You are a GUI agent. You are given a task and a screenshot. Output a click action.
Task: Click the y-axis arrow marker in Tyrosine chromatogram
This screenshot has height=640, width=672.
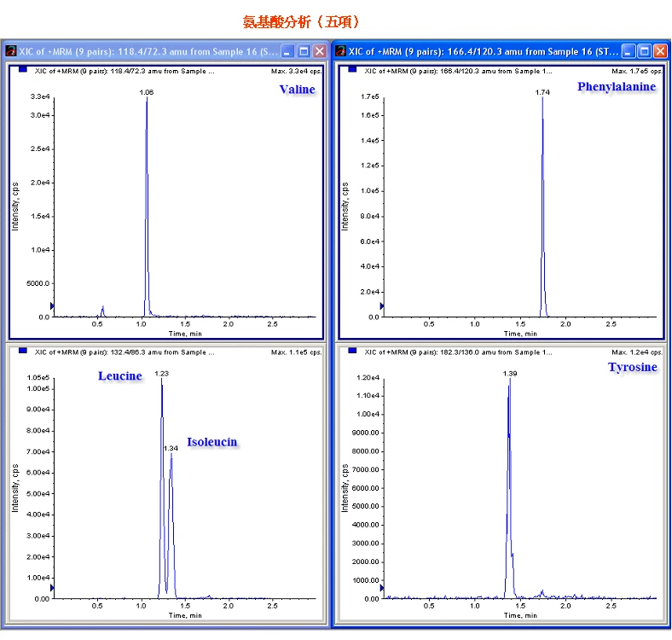[382, 588]
